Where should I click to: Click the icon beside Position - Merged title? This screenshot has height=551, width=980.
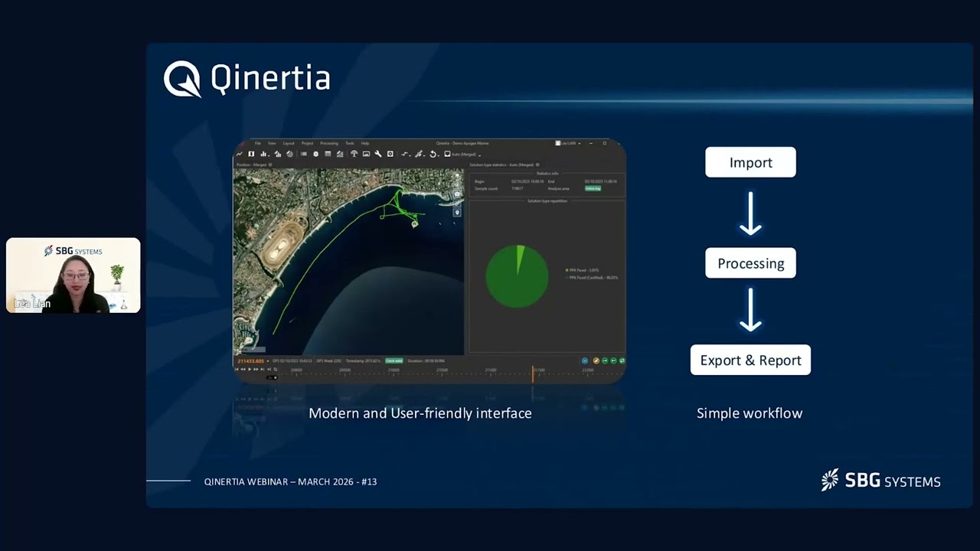click(270, 165)
